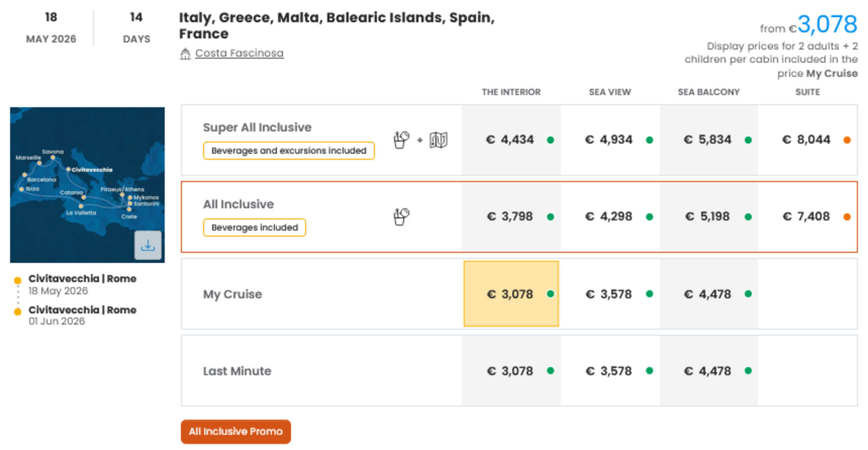This screenshot has width=868, height=450.
Task: Click the Beverages and excursions included badge
Action: [288, 151]
